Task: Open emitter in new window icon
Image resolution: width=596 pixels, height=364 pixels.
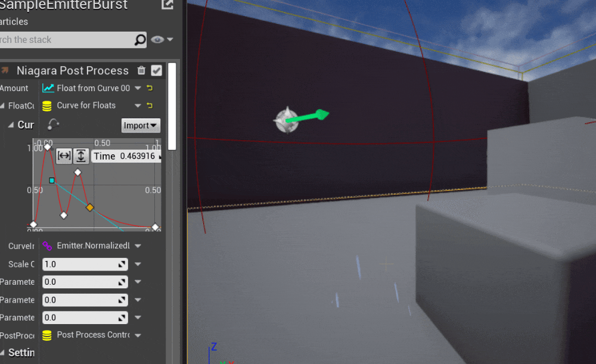Action: [167, 4]
